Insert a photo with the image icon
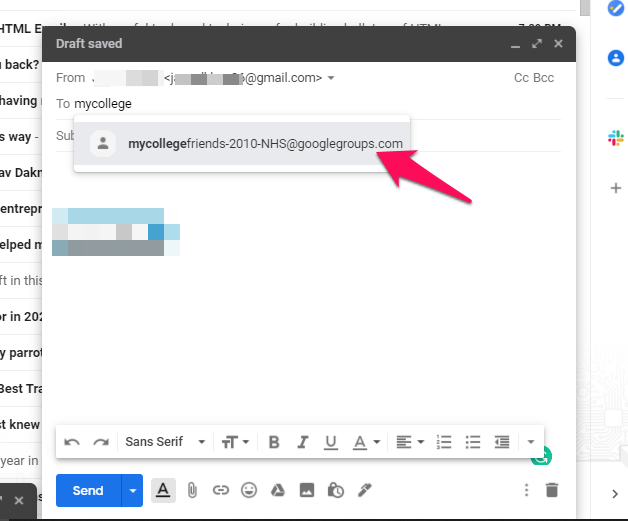This screenshot has width=628, height=521. (307, 490)
